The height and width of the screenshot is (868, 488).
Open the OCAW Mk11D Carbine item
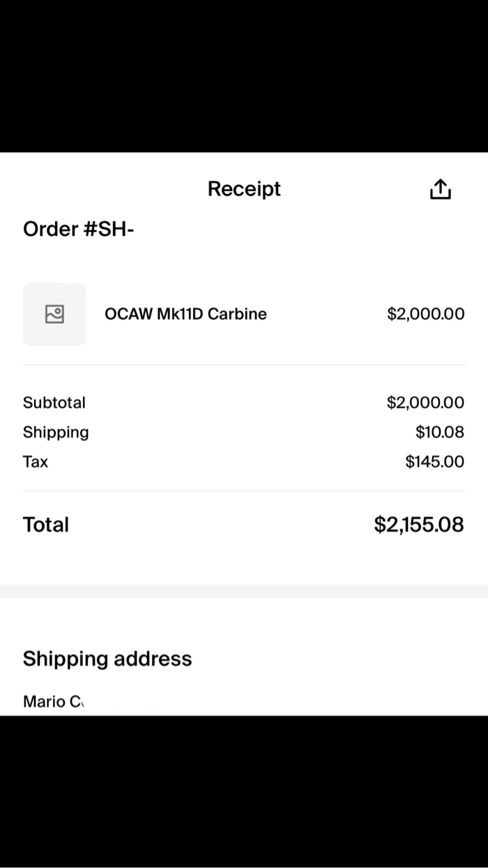tap(185, 314)
